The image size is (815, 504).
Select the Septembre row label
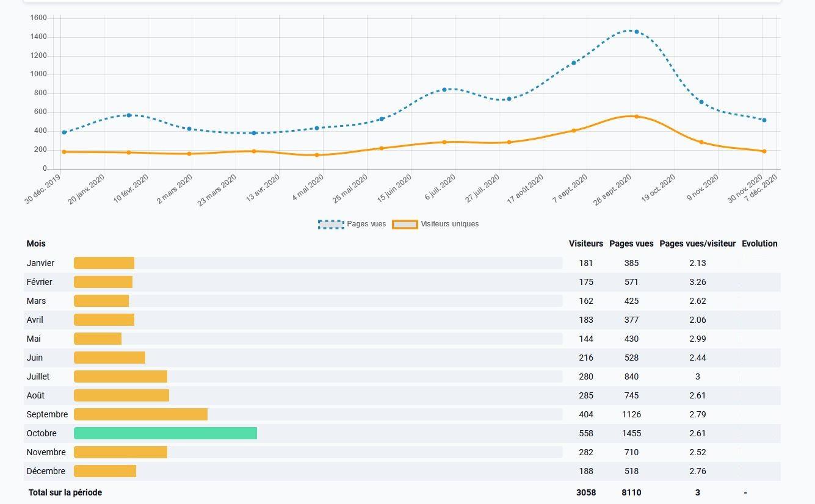[47, 414]
